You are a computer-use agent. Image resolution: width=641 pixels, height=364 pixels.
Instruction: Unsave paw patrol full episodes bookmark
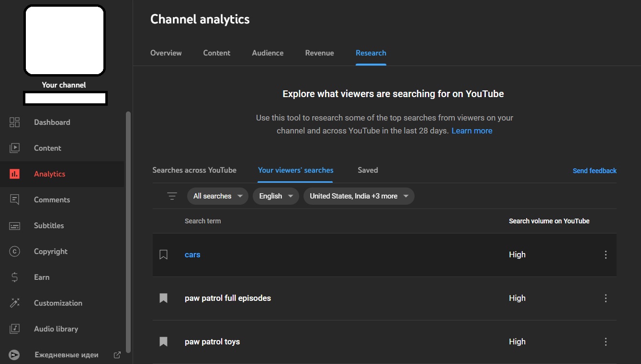(163, 298)
